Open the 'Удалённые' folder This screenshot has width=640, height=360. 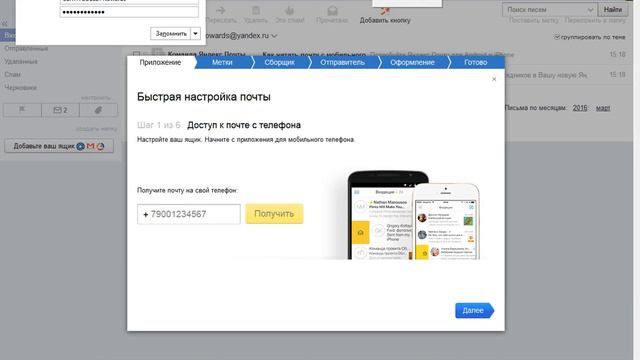21,61
